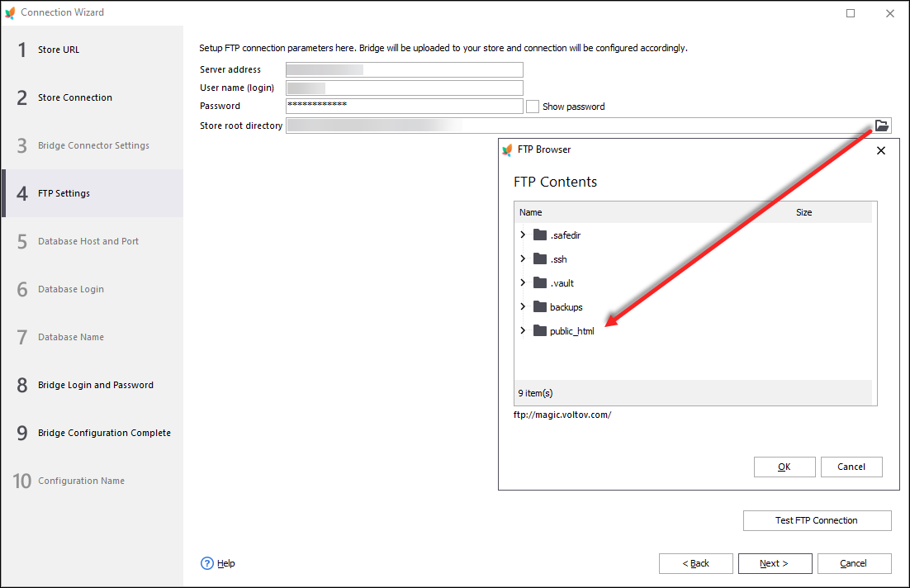
Task: Select the .ssh folder icon
Action: tap(540, 259)
